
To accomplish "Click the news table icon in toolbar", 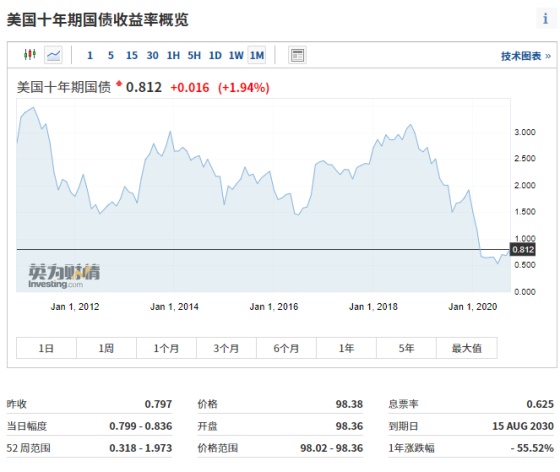I will point(297,55).
